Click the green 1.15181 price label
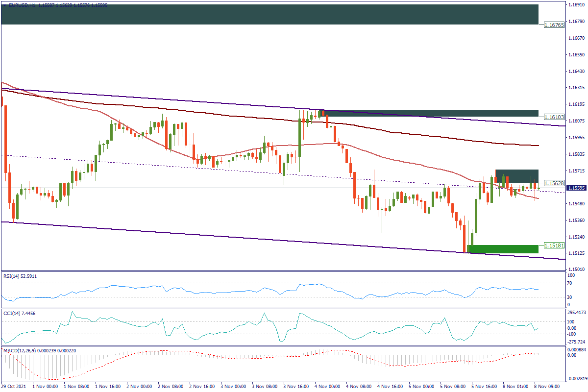Screen dimensions: 588x392 point(554,245)
